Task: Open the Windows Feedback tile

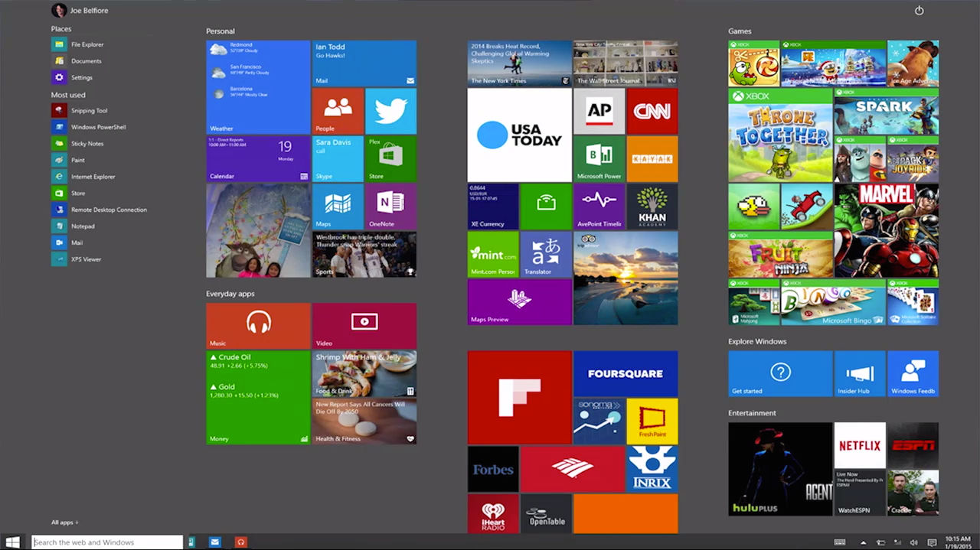Action: pyautogui.click(x=913, y=373)
